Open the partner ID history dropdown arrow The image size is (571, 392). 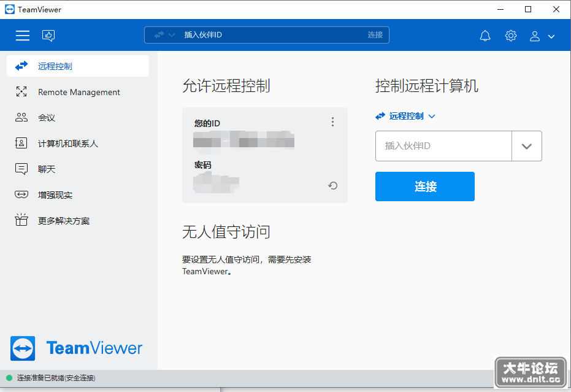527,146
